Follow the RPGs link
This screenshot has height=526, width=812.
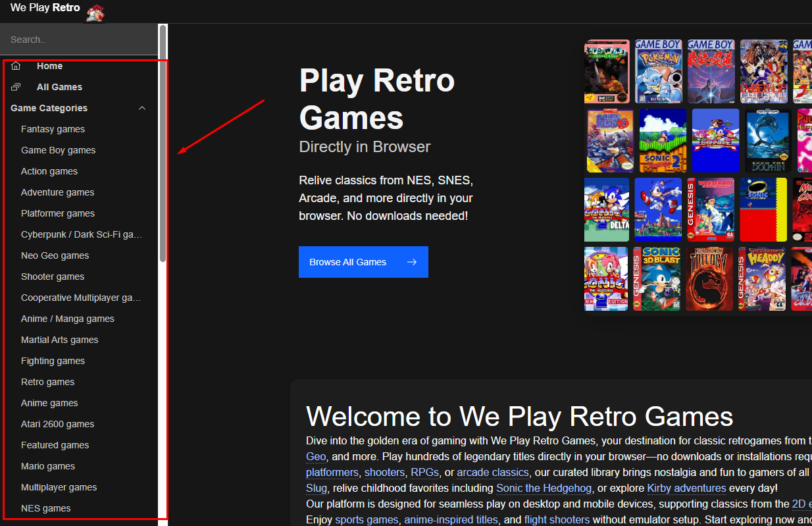click(424, 473)
